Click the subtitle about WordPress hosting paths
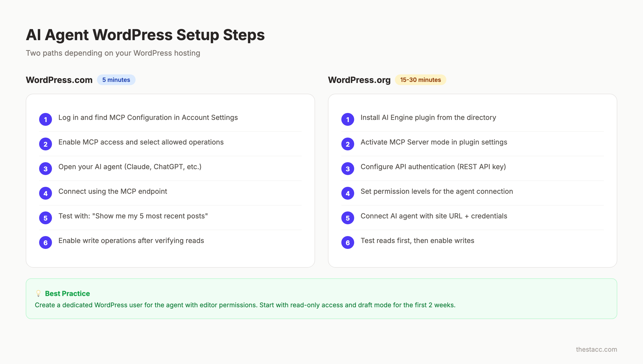This screenshot has width=643, height=364. tap(113, 53)
